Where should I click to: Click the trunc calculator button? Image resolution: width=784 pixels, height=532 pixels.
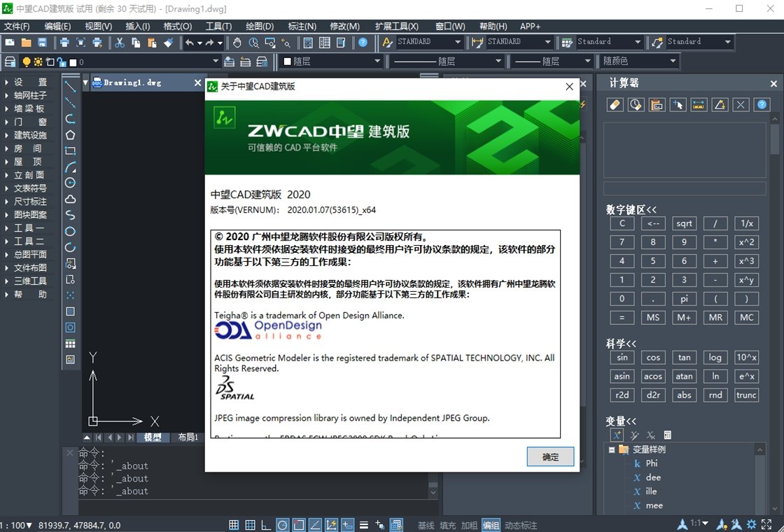click(746, 395)
